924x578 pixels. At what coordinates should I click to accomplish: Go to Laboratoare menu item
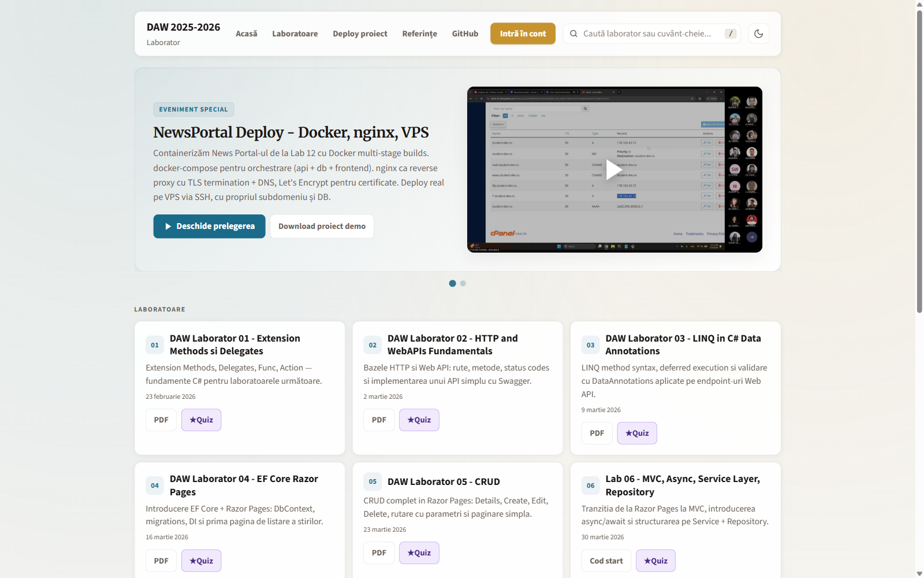295,34
